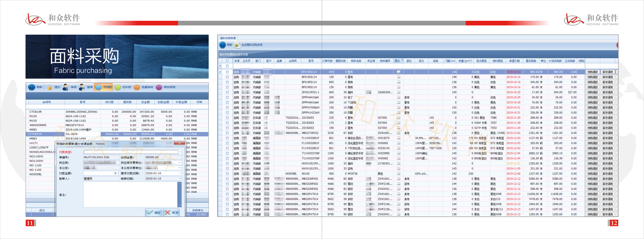Screen dimensions: 644x239
Task: Check the box for the ZP201CP021-1 row
Action: click(227, 93)
